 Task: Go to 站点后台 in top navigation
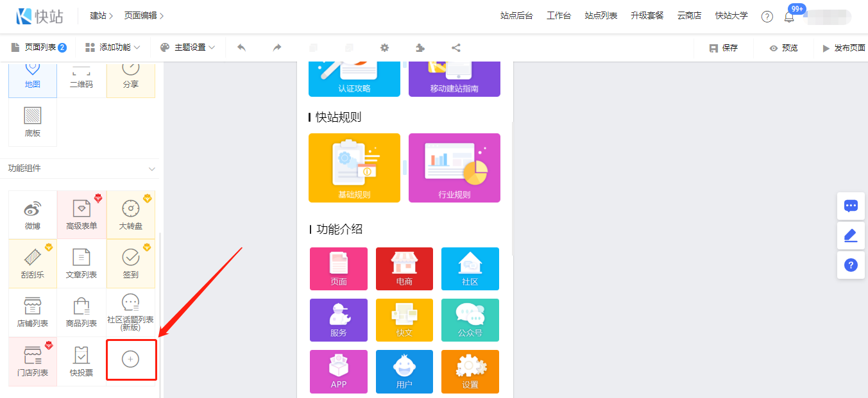click(x=516, y=16)
